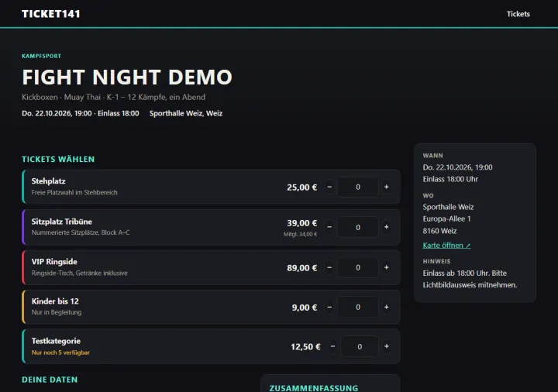Click the Fight Night Demo heading

click(x=127, y=77)
